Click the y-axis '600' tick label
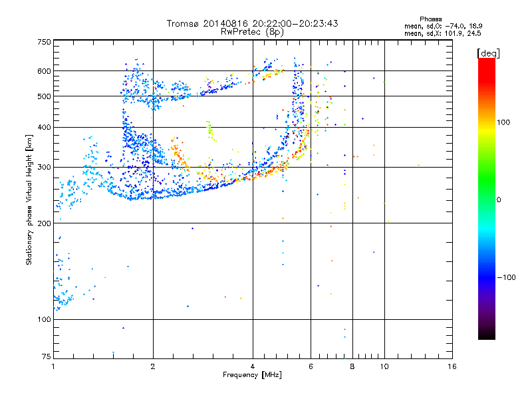Viewport: 532px width, 399px height. pyautogui.click(x=44, y=71)
